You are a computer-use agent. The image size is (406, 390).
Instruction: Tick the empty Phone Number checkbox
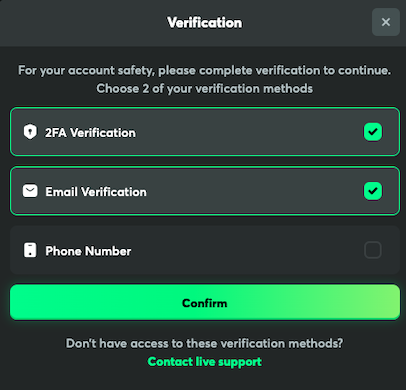point(373,250)
